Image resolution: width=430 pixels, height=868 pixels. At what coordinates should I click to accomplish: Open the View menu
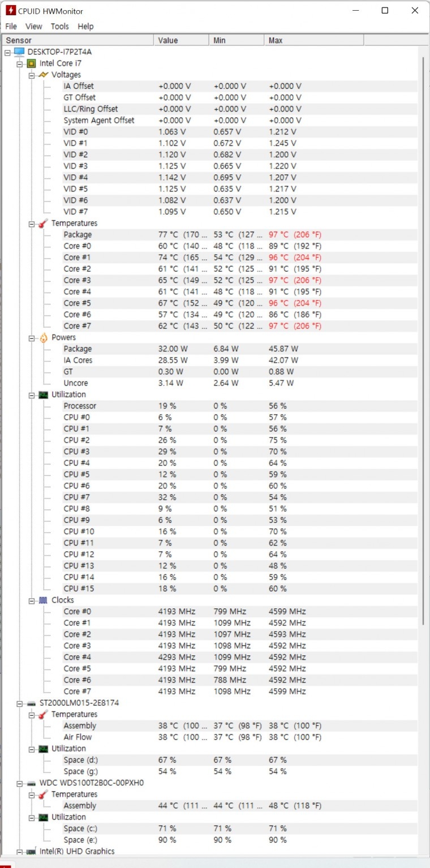coord(34,27)
